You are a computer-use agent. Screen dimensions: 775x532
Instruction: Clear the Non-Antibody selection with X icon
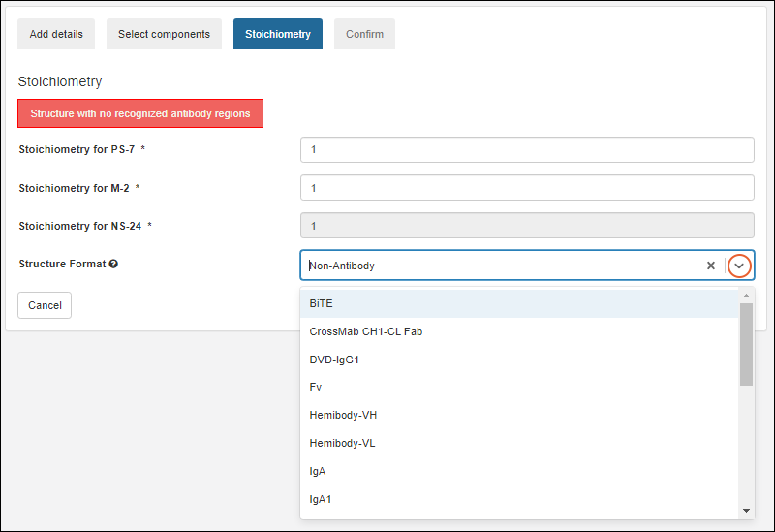(711, 266)
